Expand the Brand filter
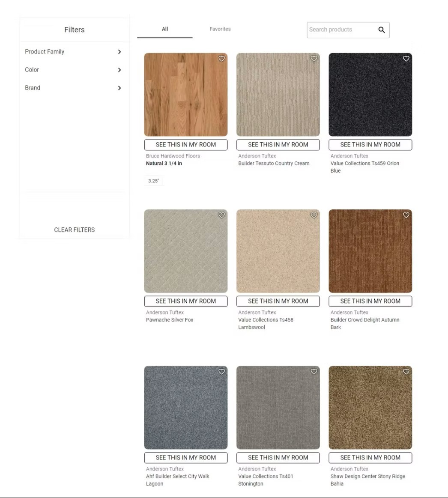This screenshot has width=448, height=498. (x=74, y=88)
